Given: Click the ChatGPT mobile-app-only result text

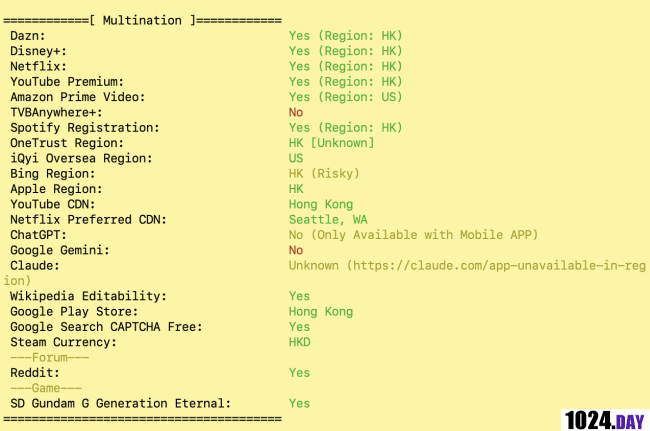Looking at the screenshot, I should pyautogui.click(x=413, y=235).
